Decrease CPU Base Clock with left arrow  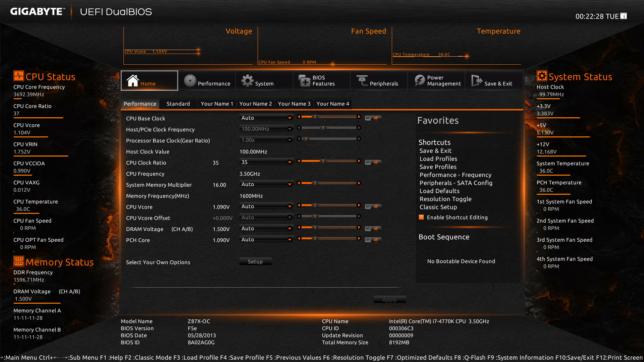click(299, 117)
